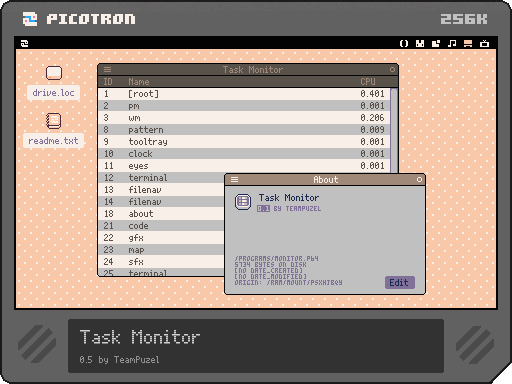Click the Name column header
The image size is (512, 384).
tap(139, 82)
